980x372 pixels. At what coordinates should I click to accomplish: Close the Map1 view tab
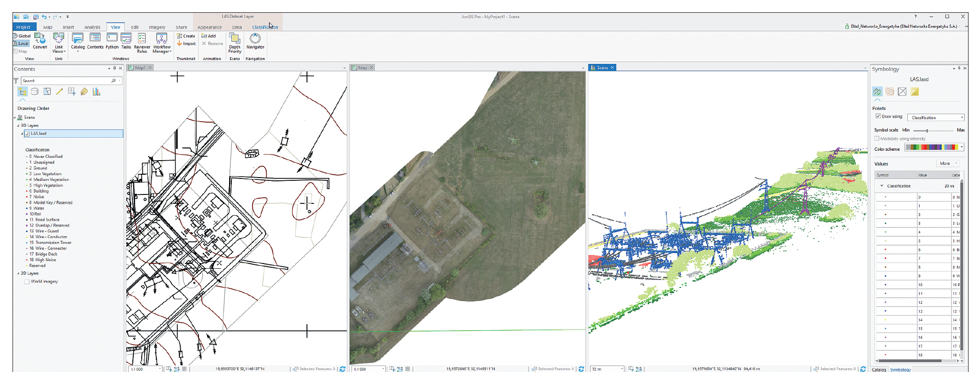(x=150, y=68)
